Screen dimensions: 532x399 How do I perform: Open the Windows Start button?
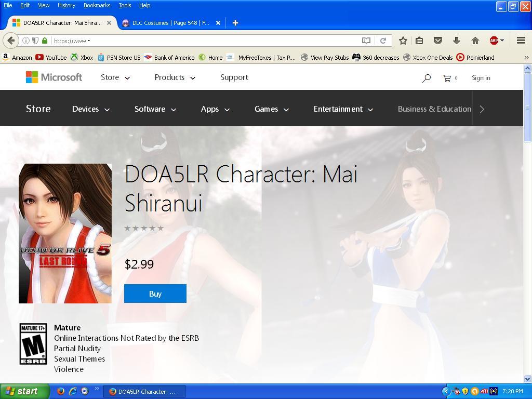tap(24, 391)
